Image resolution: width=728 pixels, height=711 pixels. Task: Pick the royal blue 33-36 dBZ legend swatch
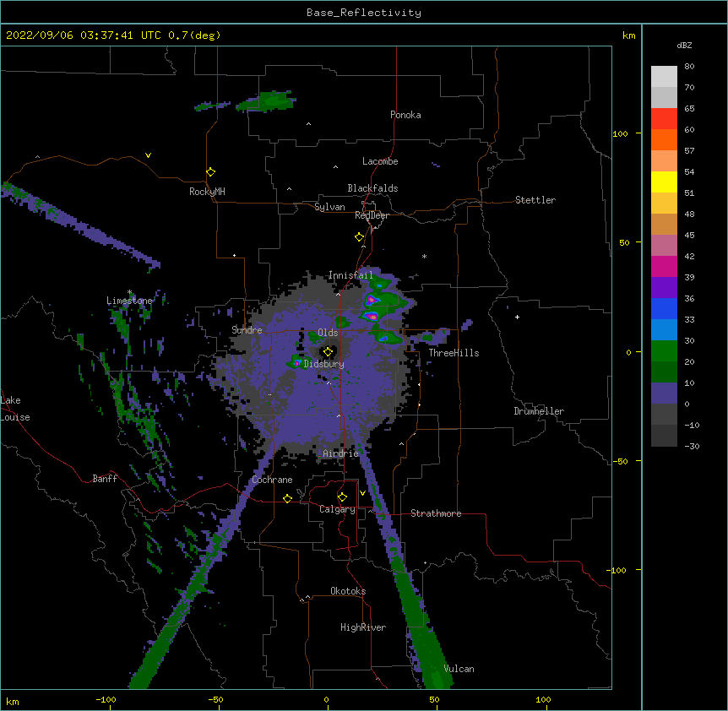[x=664, y=308]
